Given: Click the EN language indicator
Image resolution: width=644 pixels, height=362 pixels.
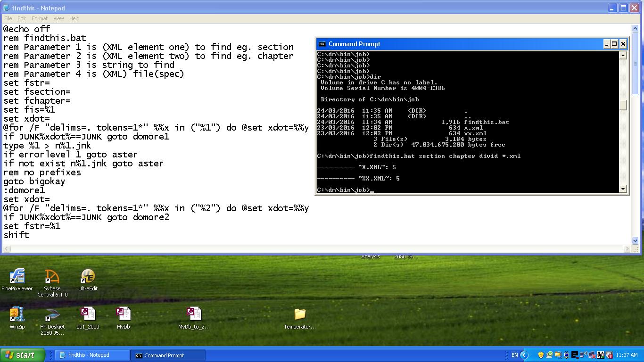Looking at the screenshot, I should [x=515, y=354].
